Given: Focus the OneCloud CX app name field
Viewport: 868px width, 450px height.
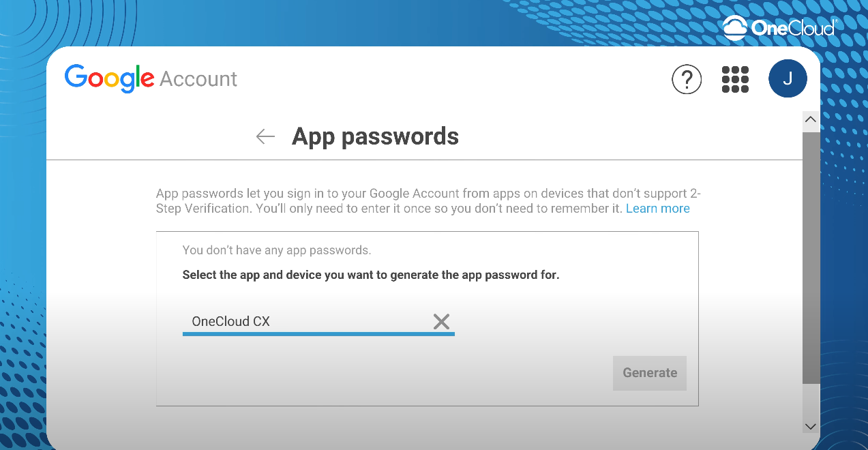Looking at the screenshot, I should tap(310, 322).
